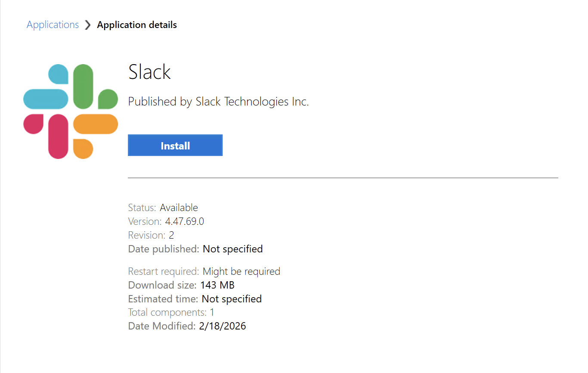Click the Revision value 2

(x=171, y=235)
